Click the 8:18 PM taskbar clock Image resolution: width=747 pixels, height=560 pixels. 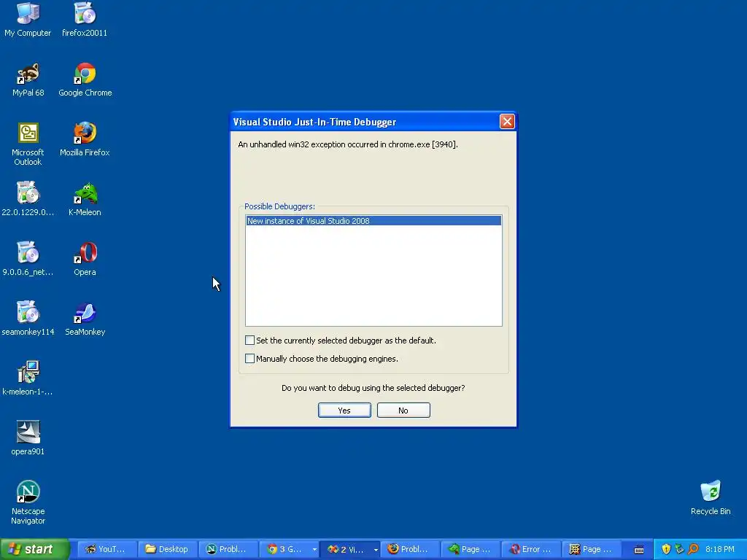click(720, 549)
